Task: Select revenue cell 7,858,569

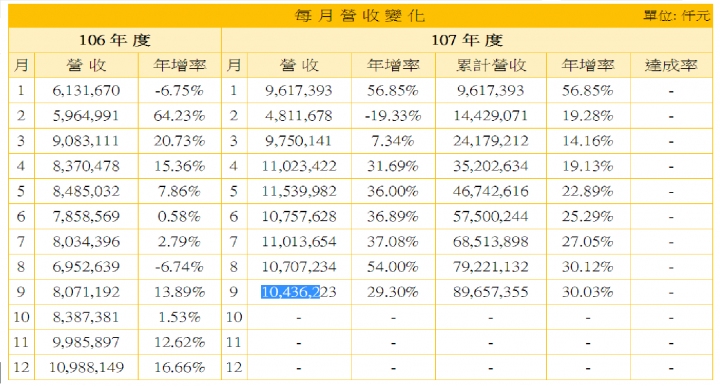Action: (86, 217)
